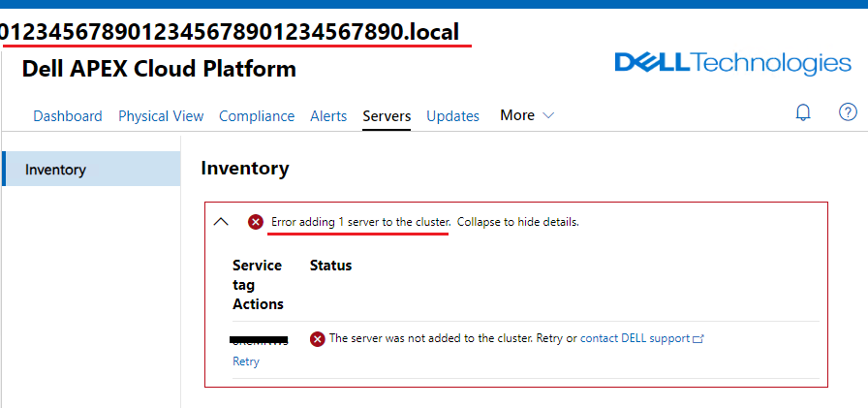This screenshot has height=408, width=868.
Task: Collapse the error details panel
Action: (221, 222)
